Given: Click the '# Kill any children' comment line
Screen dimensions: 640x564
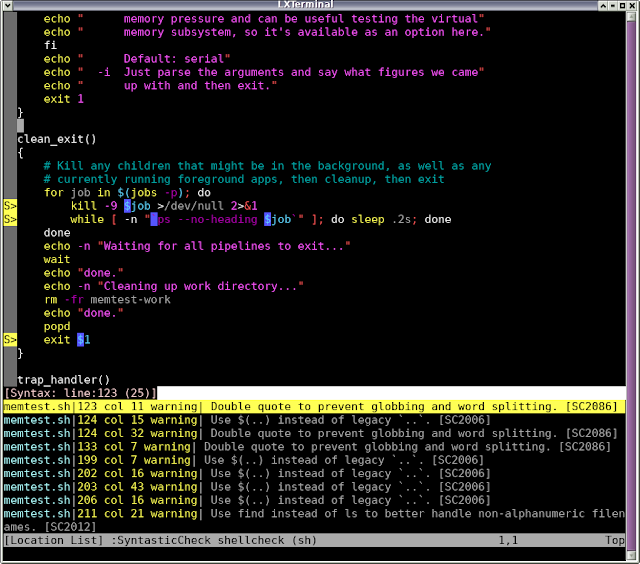Looking at the screenshot, I should coord(267,166).
